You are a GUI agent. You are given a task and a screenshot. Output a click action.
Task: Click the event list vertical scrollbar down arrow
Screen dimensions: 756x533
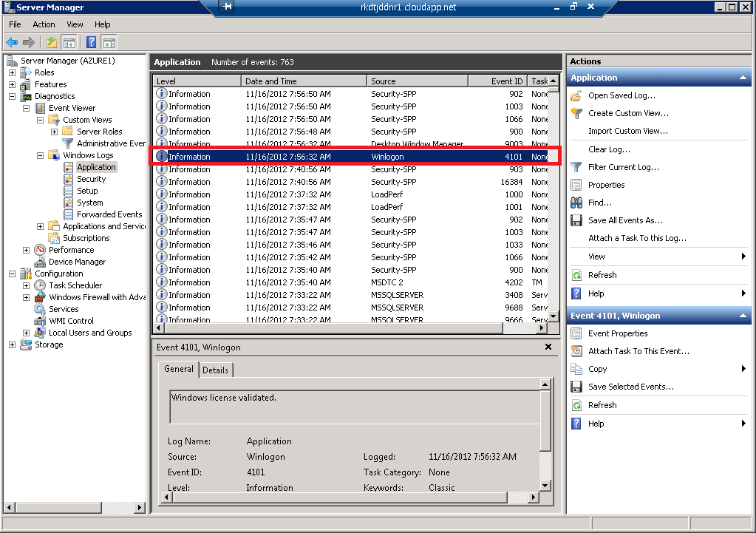(x=554, y=316)
